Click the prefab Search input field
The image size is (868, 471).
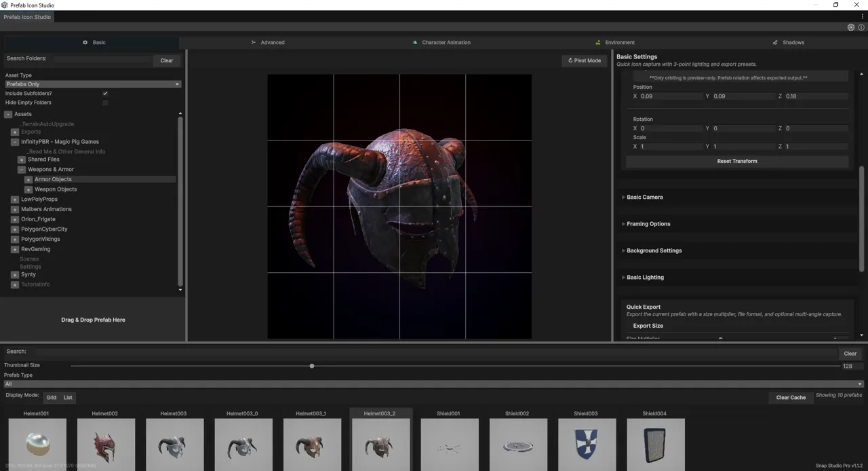click(x=435, y=352)
